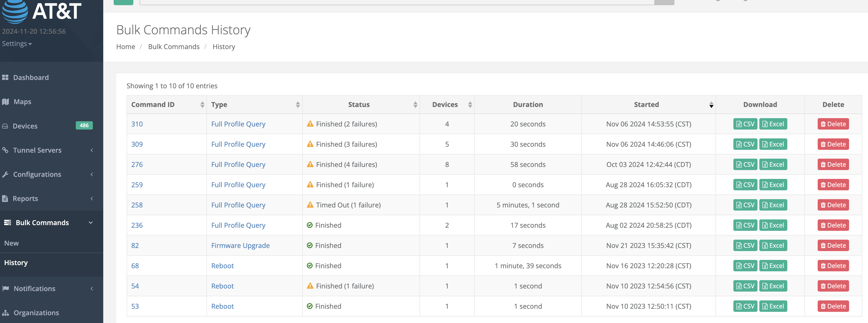868x323 pixels.
Task: Expand the Reports menu chevron
Action: pyautogui.click(x=92, y=199)
